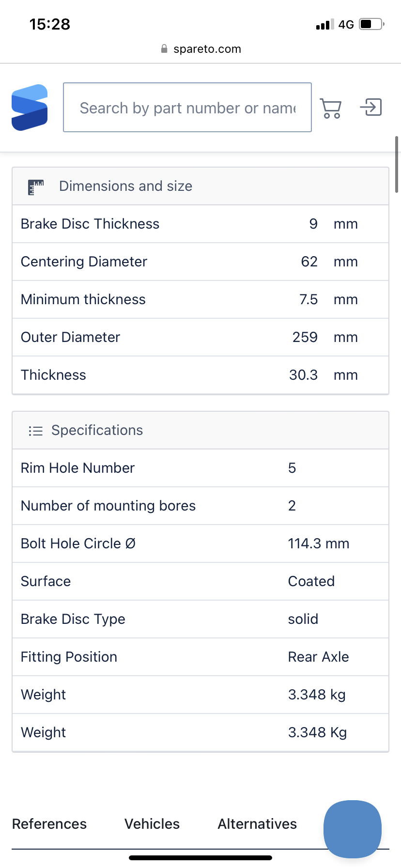
Task: Tap the lock icon in address bar
Action: 164,49
